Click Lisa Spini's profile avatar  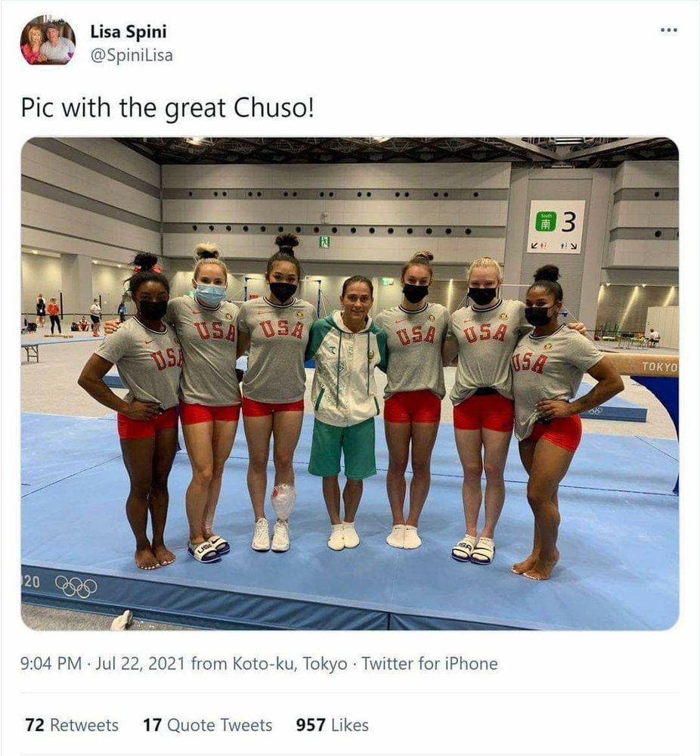(x=48, y=42)
